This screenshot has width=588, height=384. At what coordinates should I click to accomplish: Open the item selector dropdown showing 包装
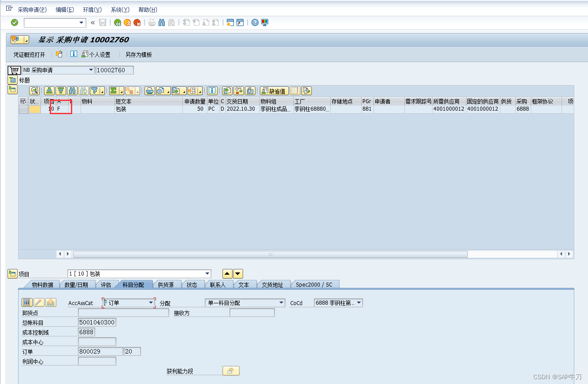click(208, 274)
